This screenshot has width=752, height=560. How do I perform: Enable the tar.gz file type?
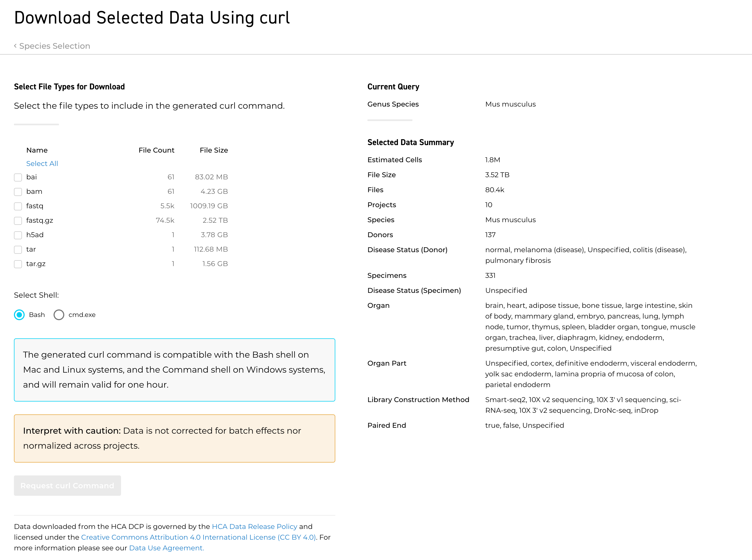click(x=18, y=264)
